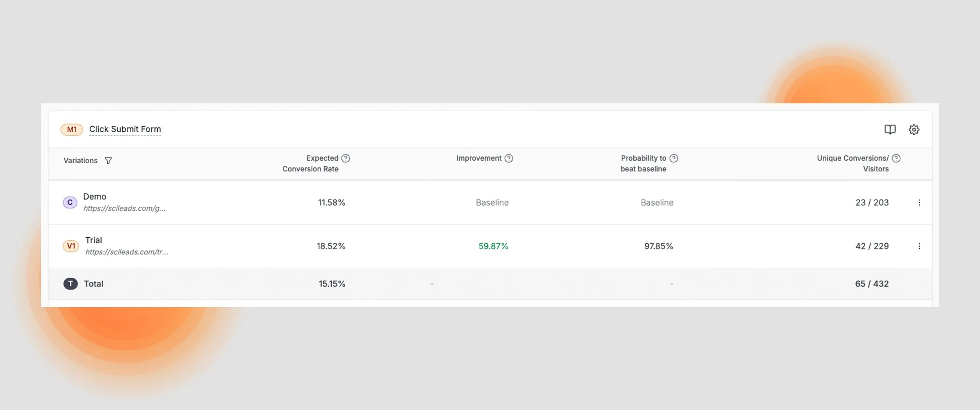Click the Probability to beat baseline help icon
The width and height of the screenshot is (980, 410).
(x=674, y=158)
